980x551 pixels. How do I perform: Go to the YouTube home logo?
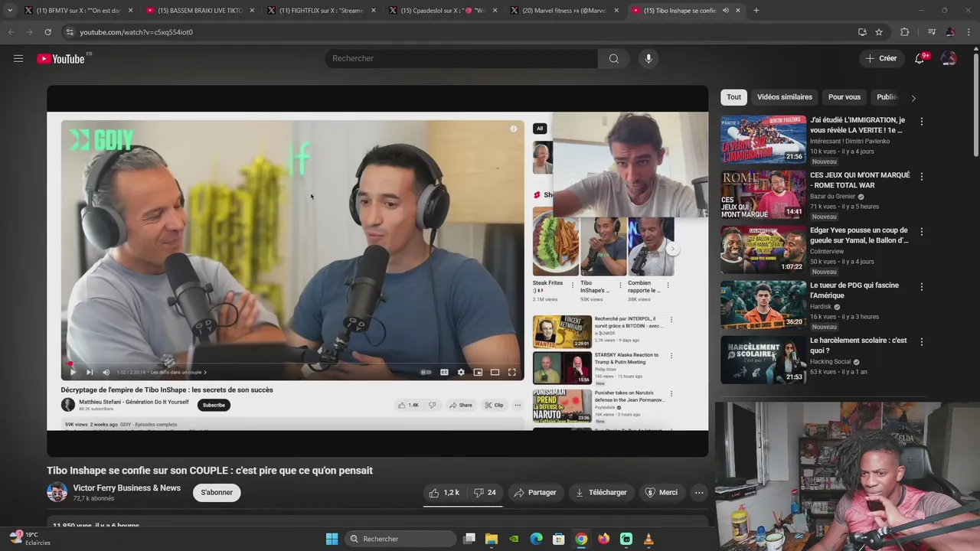60,59
